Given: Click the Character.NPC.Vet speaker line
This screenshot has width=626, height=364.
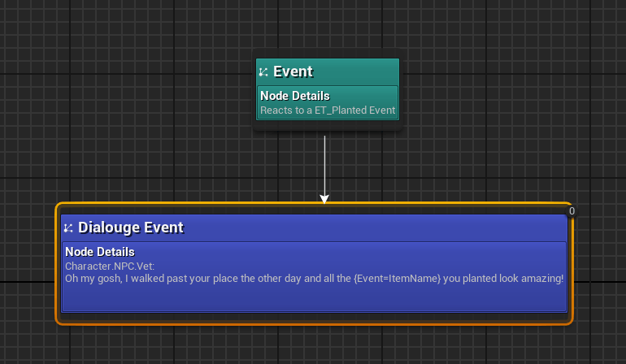Looking at the screenshot, I should [110, 266].
